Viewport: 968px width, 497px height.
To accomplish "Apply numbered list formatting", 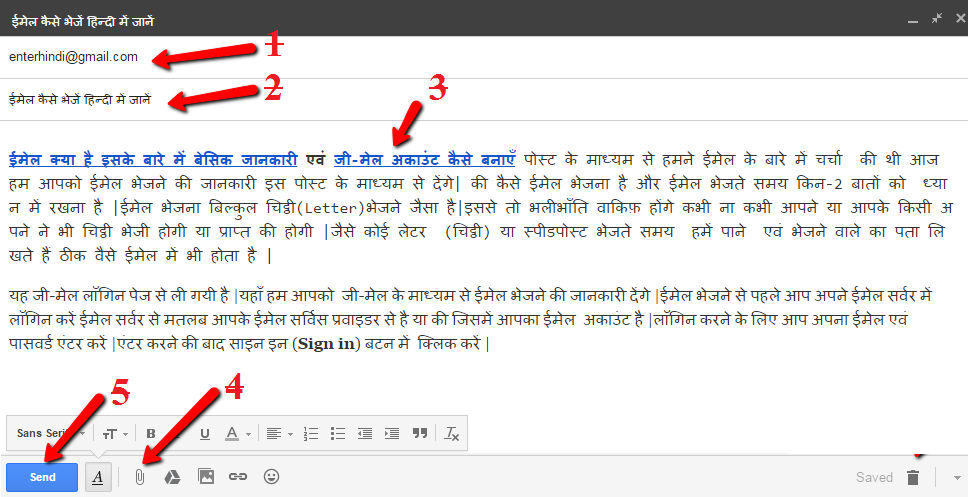I will click(310, 433).
